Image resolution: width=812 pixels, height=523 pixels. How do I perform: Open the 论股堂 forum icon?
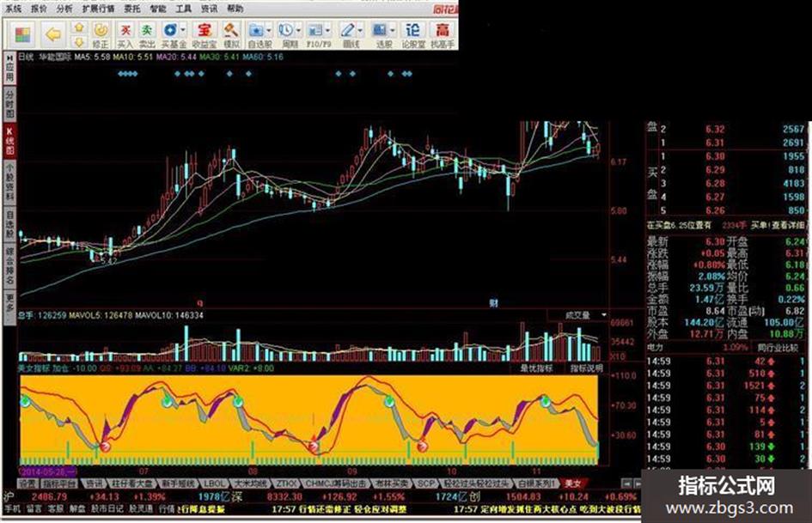[413, 34]
